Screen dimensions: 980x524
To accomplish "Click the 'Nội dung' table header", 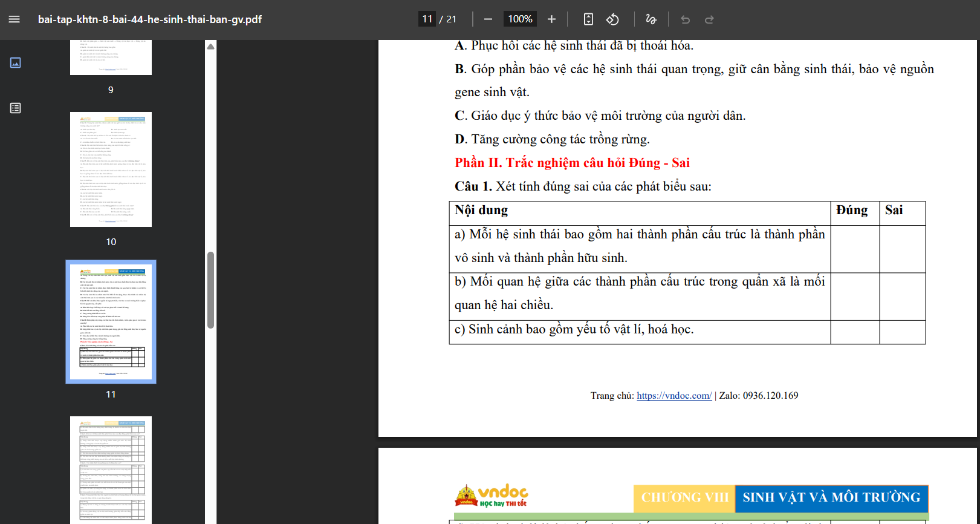I will point(481,210).
